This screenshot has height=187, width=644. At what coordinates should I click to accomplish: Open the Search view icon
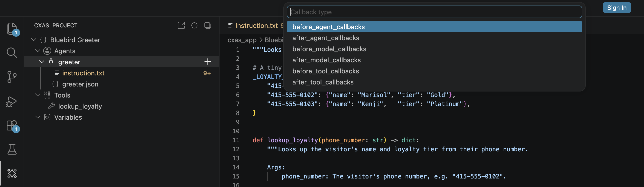[x=12, y=53]
